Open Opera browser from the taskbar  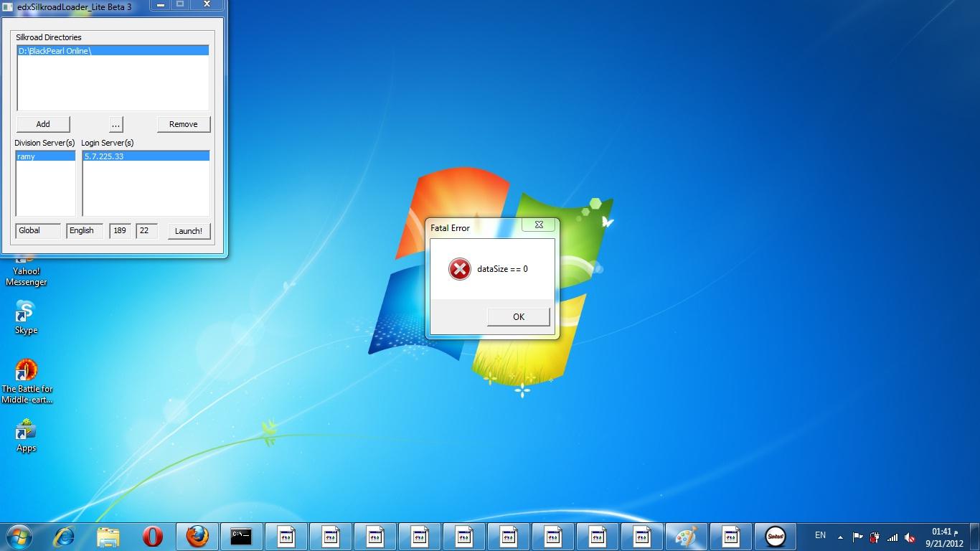[x=152, y=536]
